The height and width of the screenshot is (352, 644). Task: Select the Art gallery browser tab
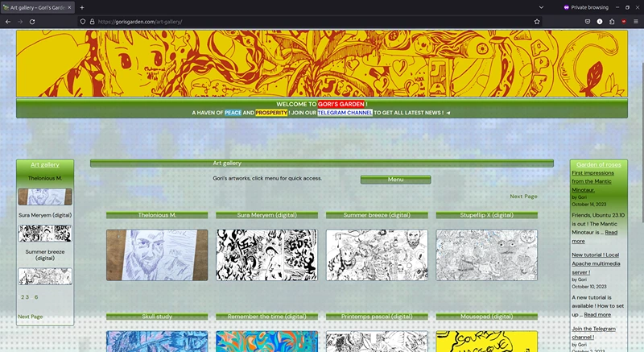click(x=37, y=7)
